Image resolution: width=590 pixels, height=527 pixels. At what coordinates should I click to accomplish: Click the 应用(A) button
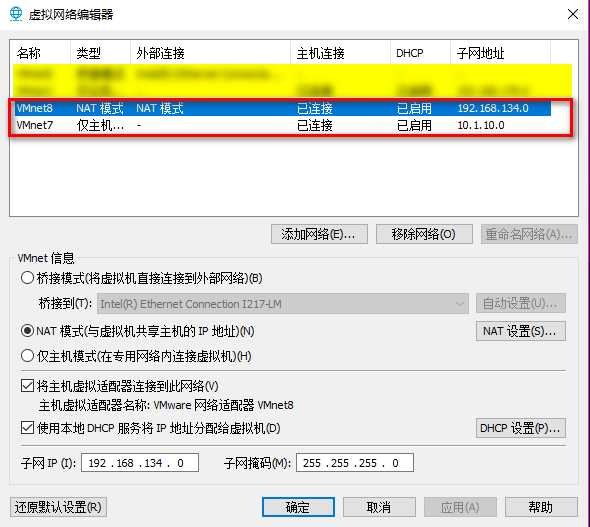pyautogui.click(x=460, y=507)
